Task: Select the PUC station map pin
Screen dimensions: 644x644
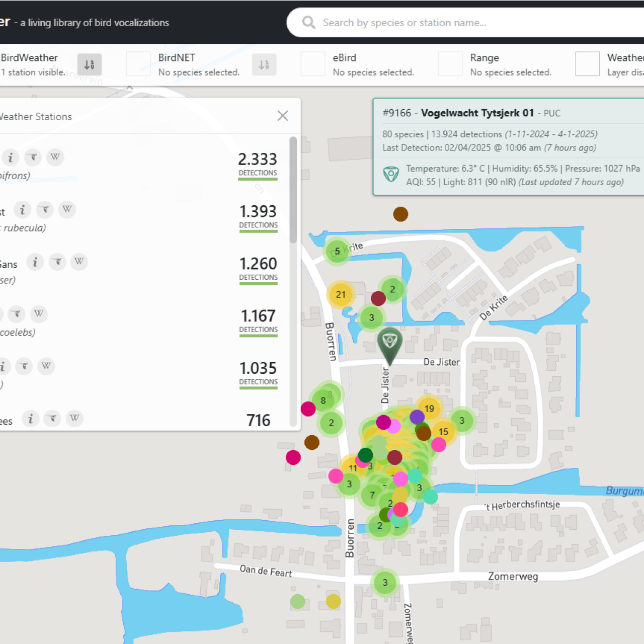Action: pos(390,346)
